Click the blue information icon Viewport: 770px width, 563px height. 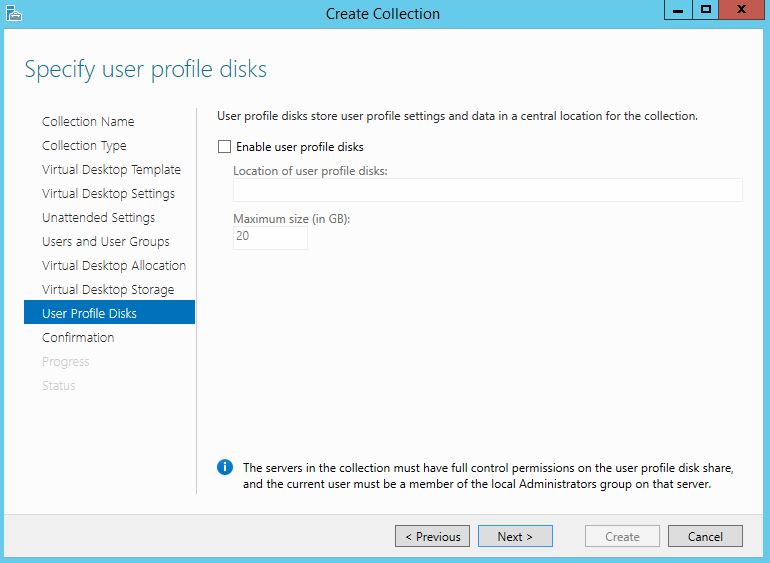pyautogui.click(x=225, y=467)
